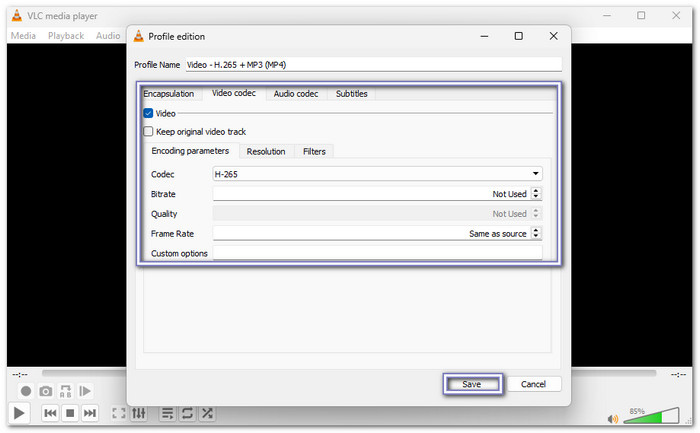Image resolution: width=700 pixels, height=433 pixels.
Task: Enable Keep original video track
Action: tap(148, 132)
